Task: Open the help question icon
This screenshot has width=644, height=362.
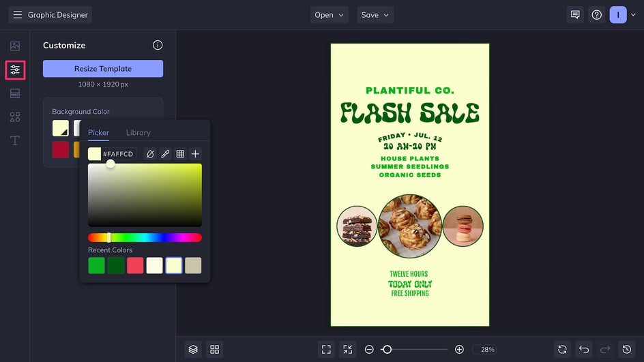Action: (597, 15)
